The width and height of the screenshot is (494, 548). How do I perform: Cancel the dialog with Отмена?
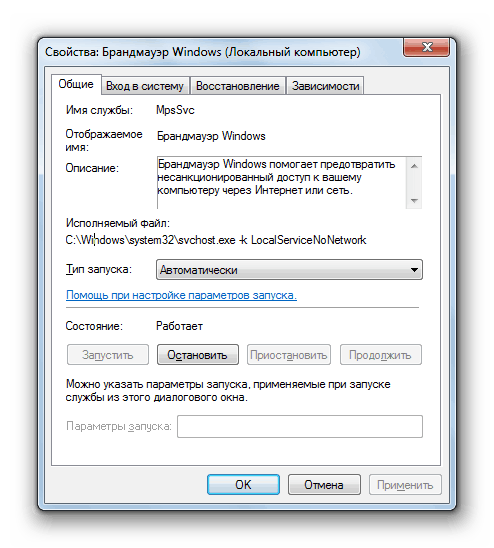(x=324, y=485)
